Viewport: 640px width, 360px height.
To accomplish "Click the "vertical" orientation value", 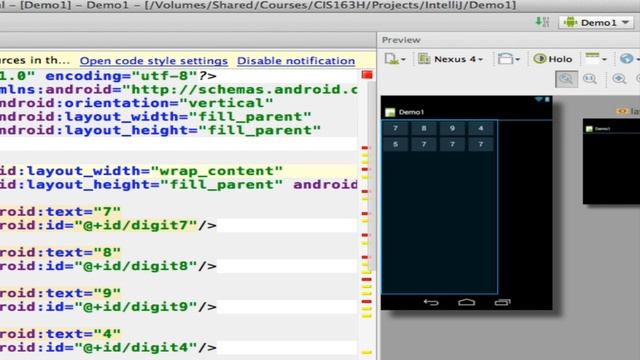I will [226, 103].
